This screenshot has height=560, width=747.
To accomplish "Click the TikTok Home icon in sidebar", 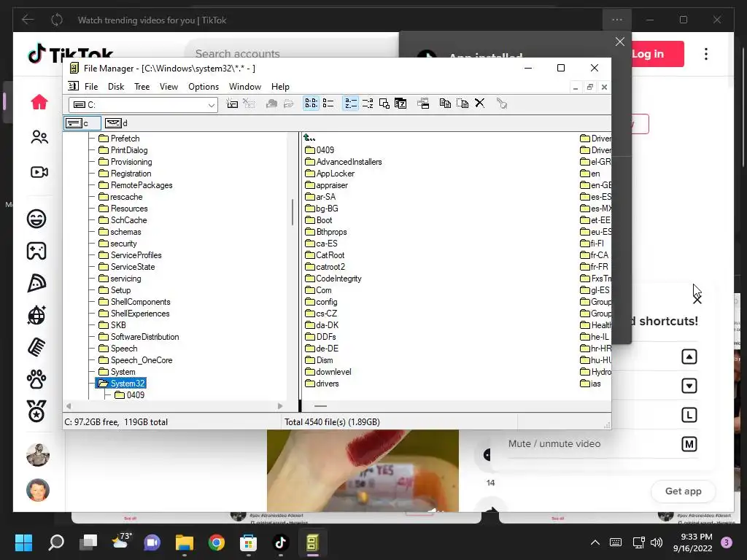I will 39,101.
